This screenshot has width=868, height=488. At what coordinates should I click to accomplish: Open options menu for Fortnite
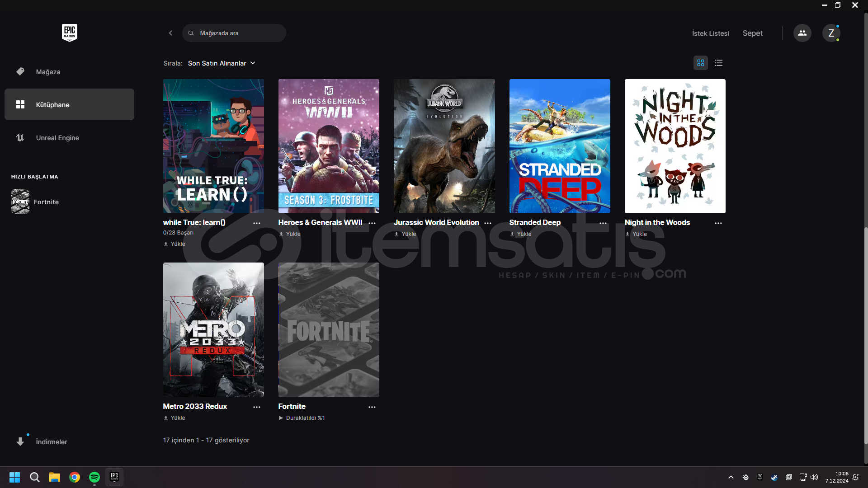[372, 407]
